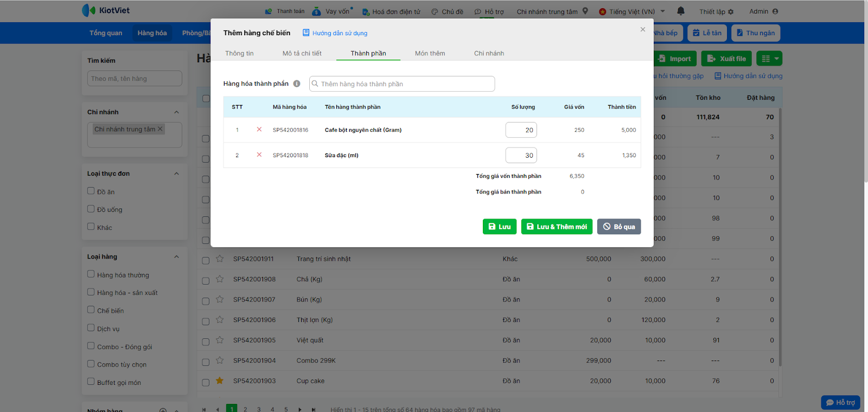The height and width of the screenshot is (412, 868).
Task: Click the info icon beside Hàng hóa thành phần
Action: click(x=297, y=83)
